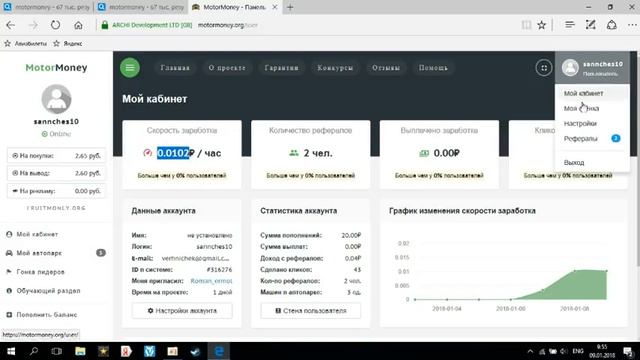Open the Windows Start menu
The image size is (640, 360).
[x=11, y=351]
